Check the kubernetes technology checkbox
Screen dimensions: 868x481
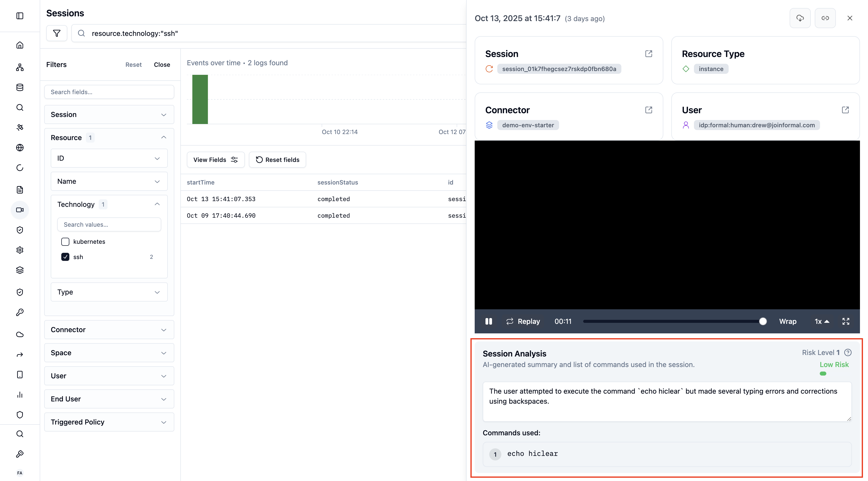click(x=65, y=242)
